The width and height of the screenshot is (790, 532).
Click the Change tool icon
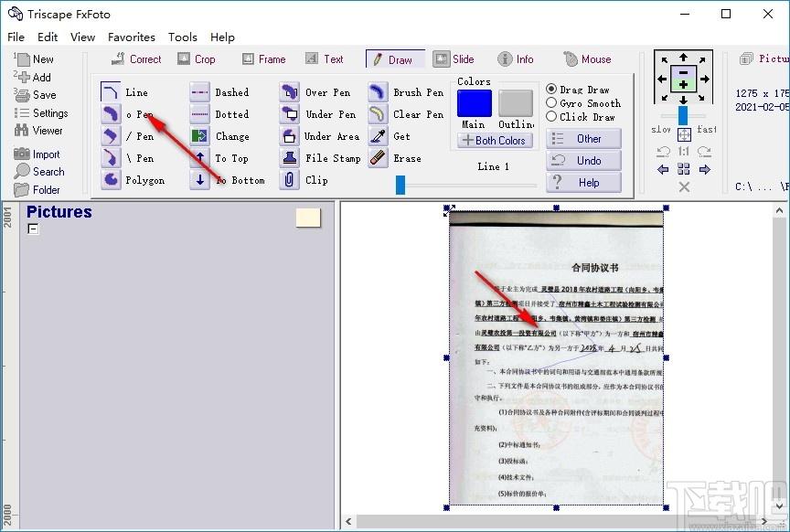click(x=200, y=136)
